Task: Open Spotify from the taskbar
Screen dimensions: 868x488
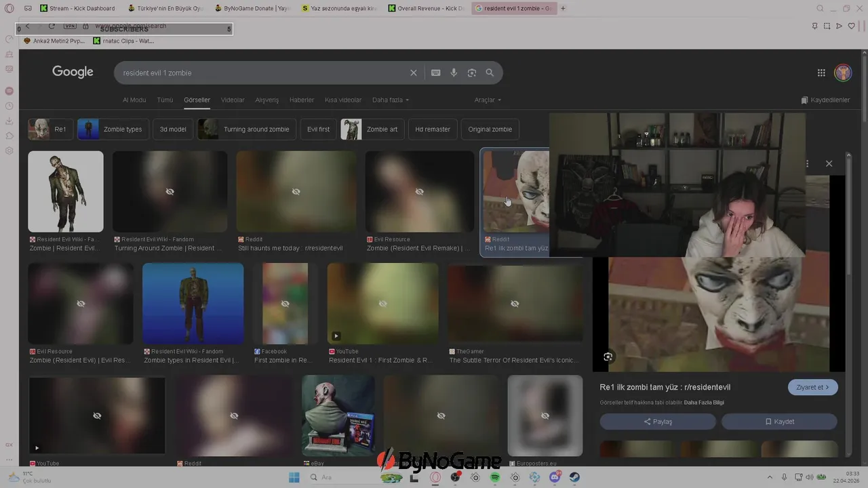Action: tap(495, 477)
